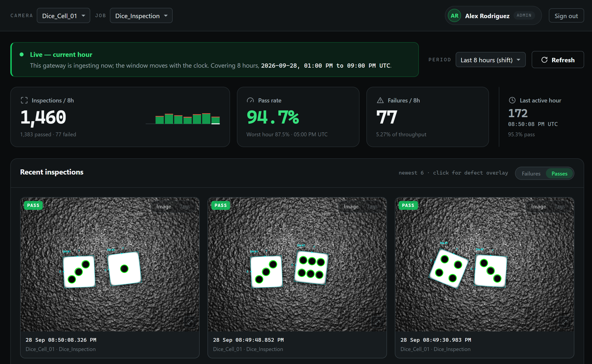Viewport: 592px width, 364px height.
Task: Click the 5.27% of throughput text
Action: 401,134
